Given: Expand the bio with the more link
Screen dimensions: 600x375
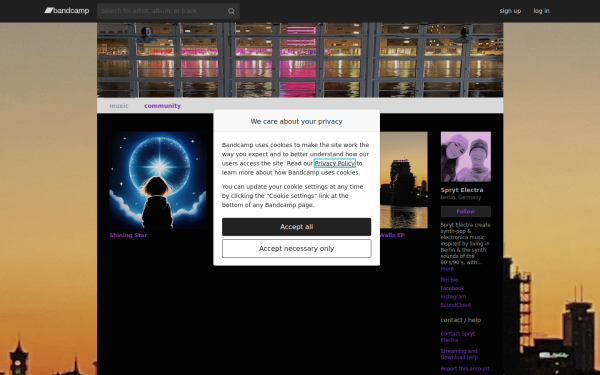Looking at the screenshot, I should (447, 269).
